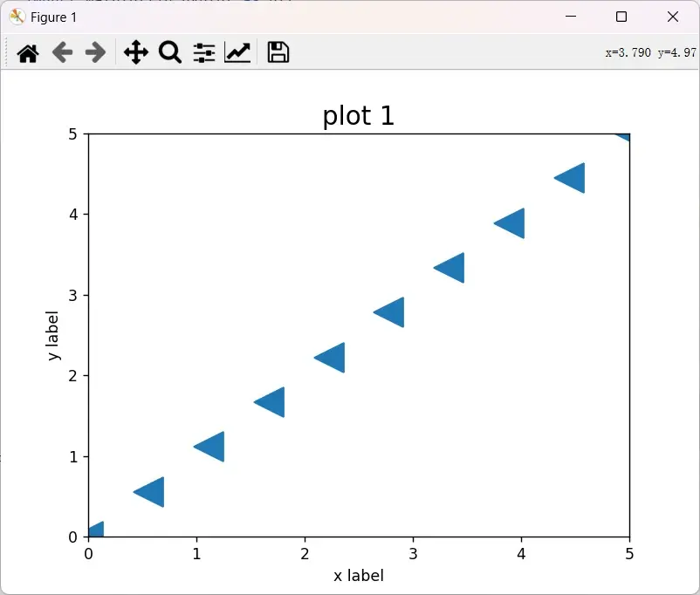This screenshot has width=700, height=595.
Task: Click the 'x label' axis label
Action: click(x=359, y=575)
